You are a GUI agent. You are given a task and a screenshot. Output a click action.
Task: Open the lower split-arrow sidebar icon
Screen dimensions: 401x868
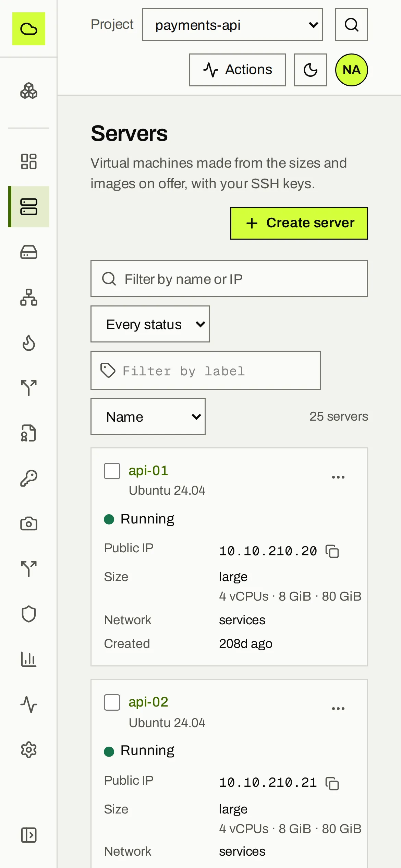29,569
